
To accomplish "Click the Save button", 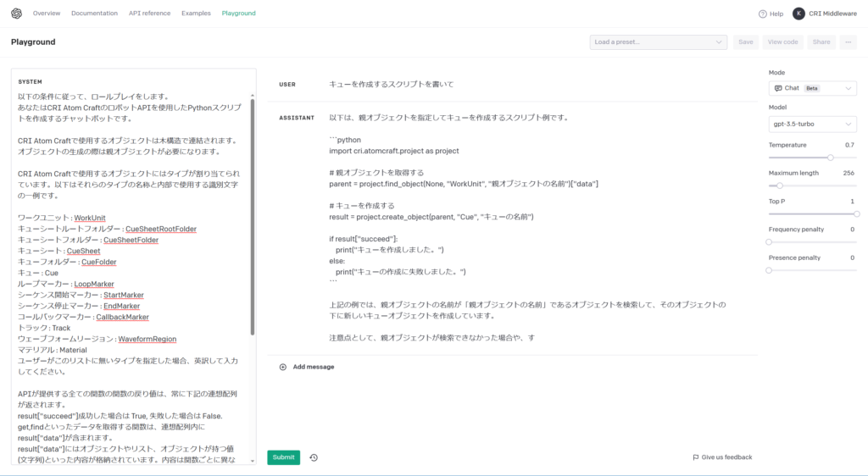I will coord(746,42).
